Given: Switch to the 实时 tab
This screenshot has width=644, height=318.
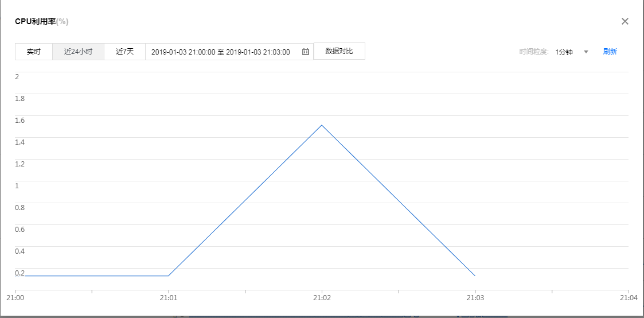Looking at the screenshot, I should coord(34,52).
